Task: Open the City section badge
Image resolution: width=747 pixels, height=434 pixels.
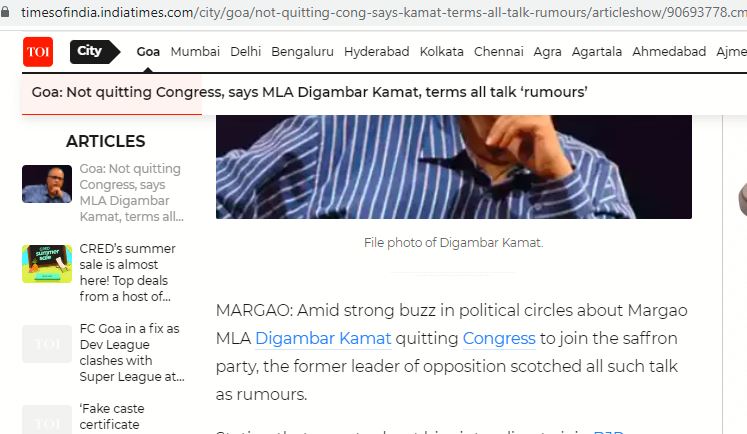Action: point(95,51)
